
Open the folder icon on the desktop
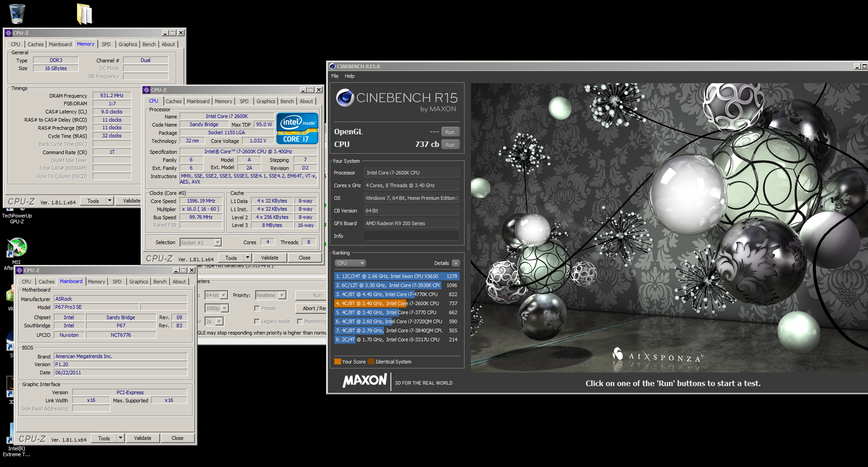coord(84,14)
